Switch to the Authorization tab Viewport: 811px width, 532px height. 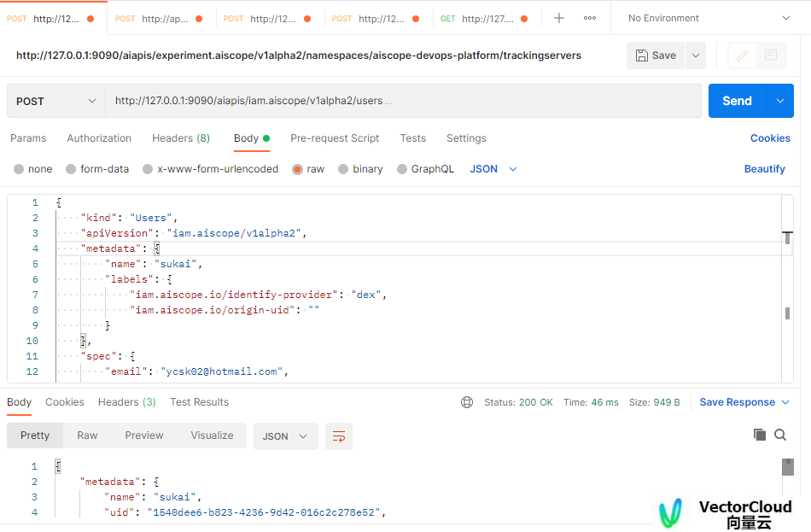[99, 138]
